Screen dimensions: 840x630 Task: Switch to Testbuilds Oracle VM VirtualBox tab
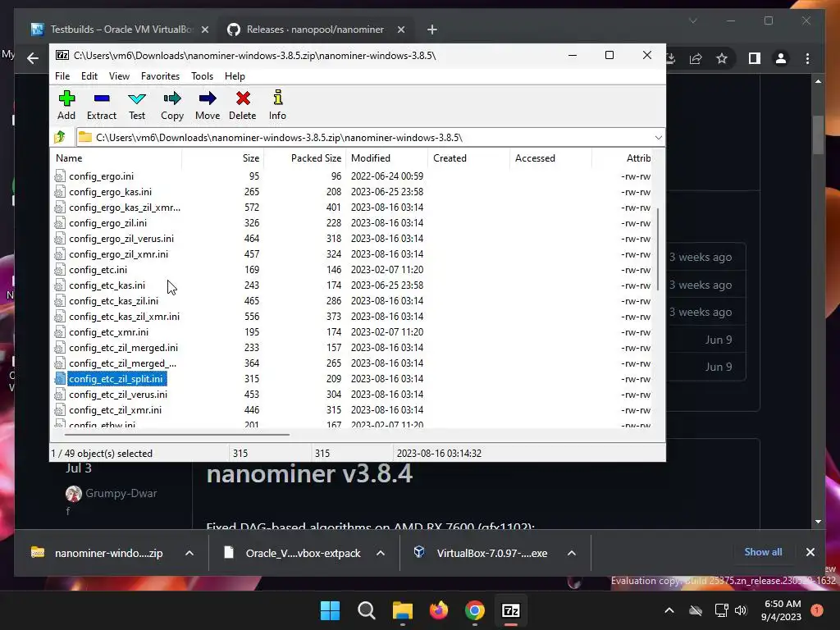click(x=120, y=30)
